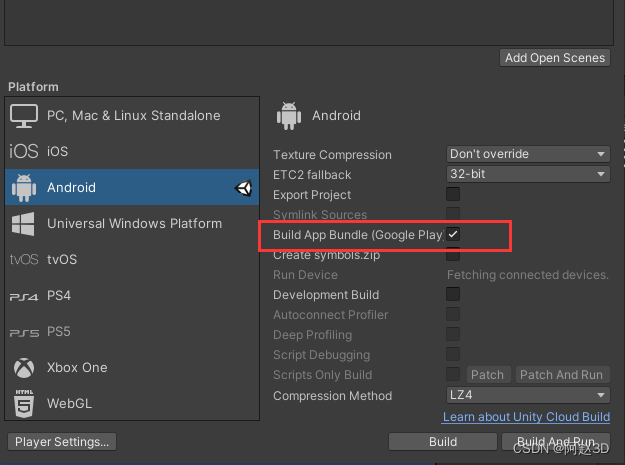Click the tvOS logo icon
This screenshot has height=465, width=625.
tap(24, 259)
